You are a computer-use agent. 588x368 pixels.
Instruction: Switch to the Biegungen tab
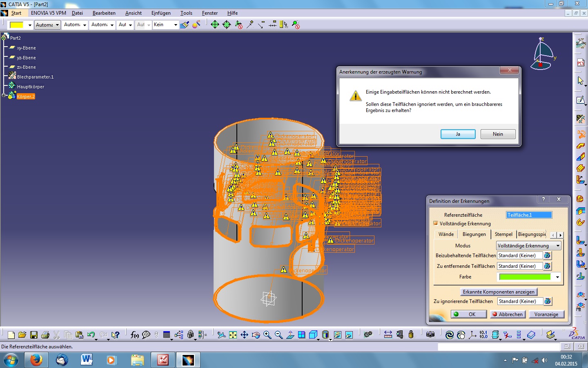[x=474, y=234]
